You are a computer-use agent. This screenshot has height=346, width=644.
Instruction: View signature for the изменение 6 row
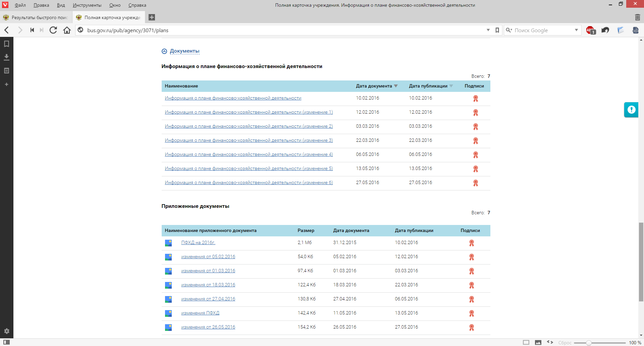[475, 183]
